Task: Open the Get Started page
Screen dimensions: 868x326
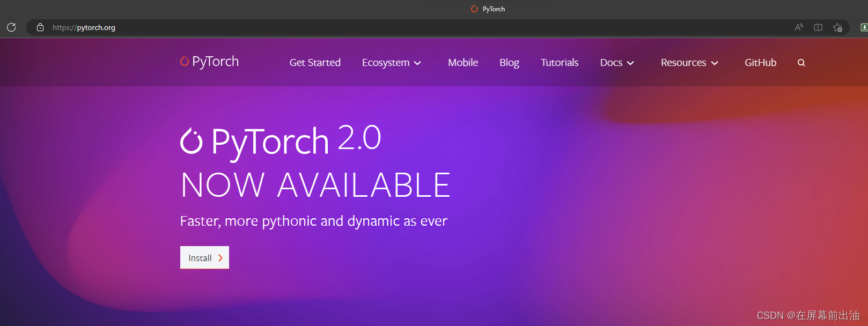Action: (315, 63)
